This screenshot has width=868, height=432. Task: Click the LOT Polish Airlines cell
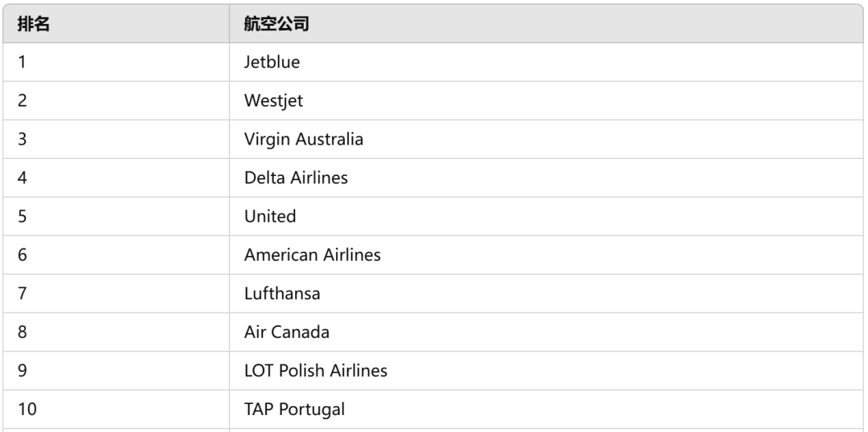[x=546, y=371]
